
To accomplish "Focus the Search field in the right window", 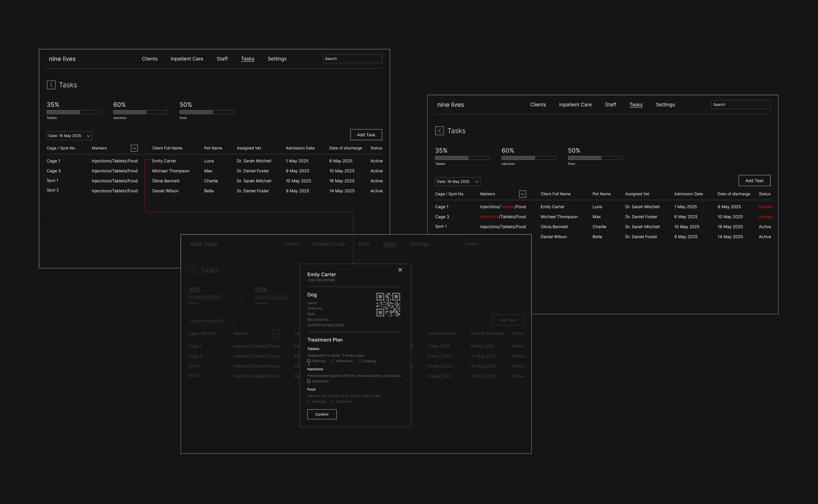I will coord(741,105).
